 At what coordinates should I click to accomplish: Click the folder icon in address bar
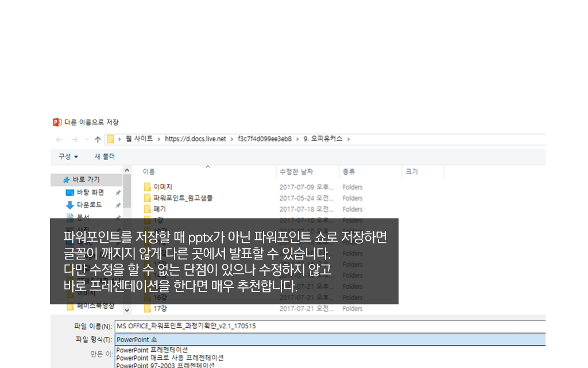click(x=111, y=139)
